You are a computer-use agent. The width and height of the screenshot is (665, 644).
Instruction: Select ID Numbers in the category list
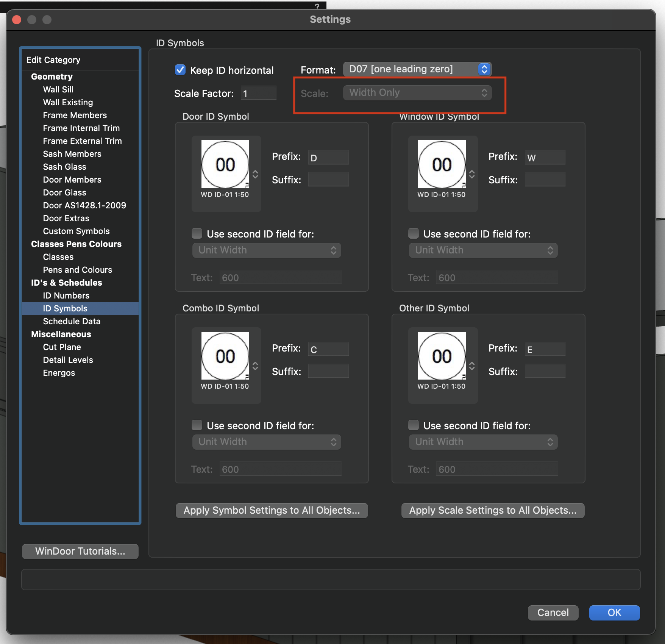pyautogui.click(x=66, y=295)
